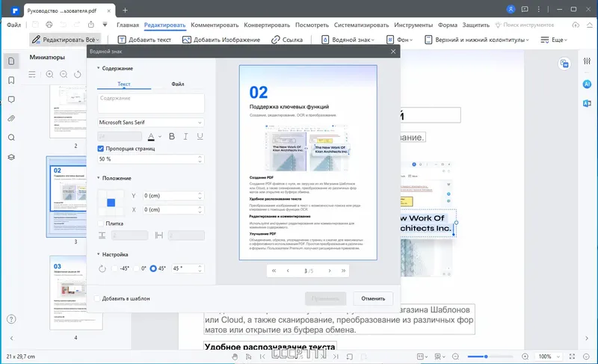Open the Microsoft Sans Serif font dropdown
The height and width of the screenshot is (364, 598).
tap(151, 123)
